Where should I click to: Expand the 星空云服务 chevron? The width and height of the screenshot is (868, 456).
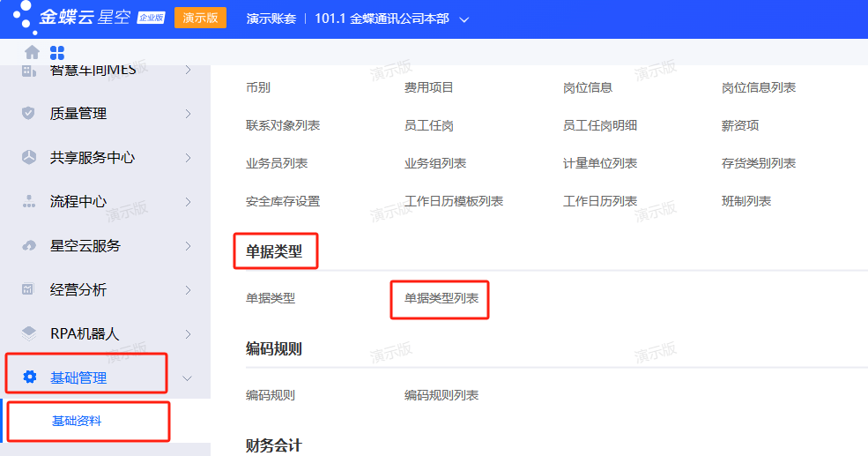tap(189, 246)
